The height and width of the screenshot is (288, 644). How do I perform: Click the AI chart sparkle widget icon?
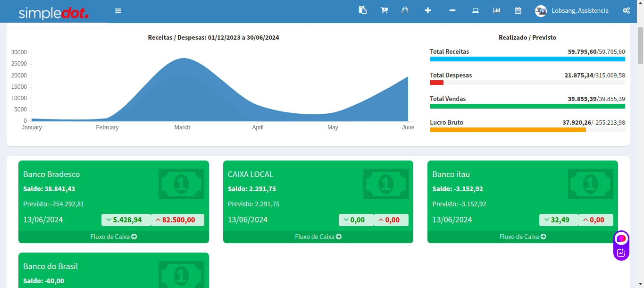(621, 253)
